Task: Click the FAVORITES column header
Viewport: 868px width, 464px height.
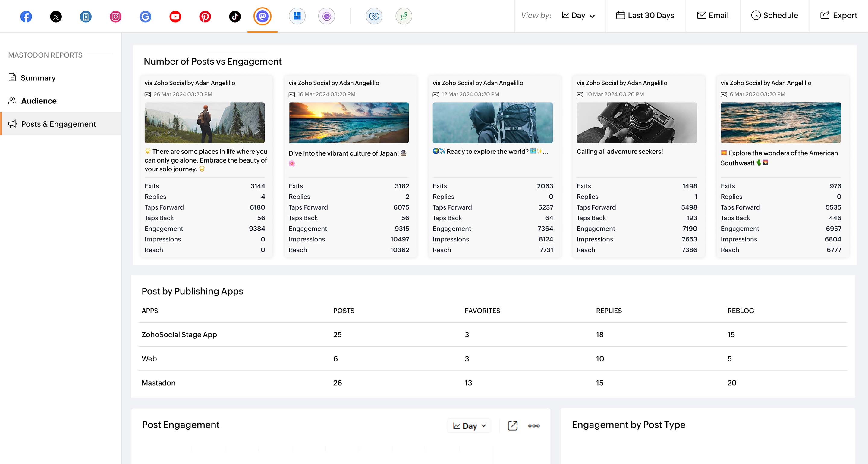Action: [x=482, y=311]
